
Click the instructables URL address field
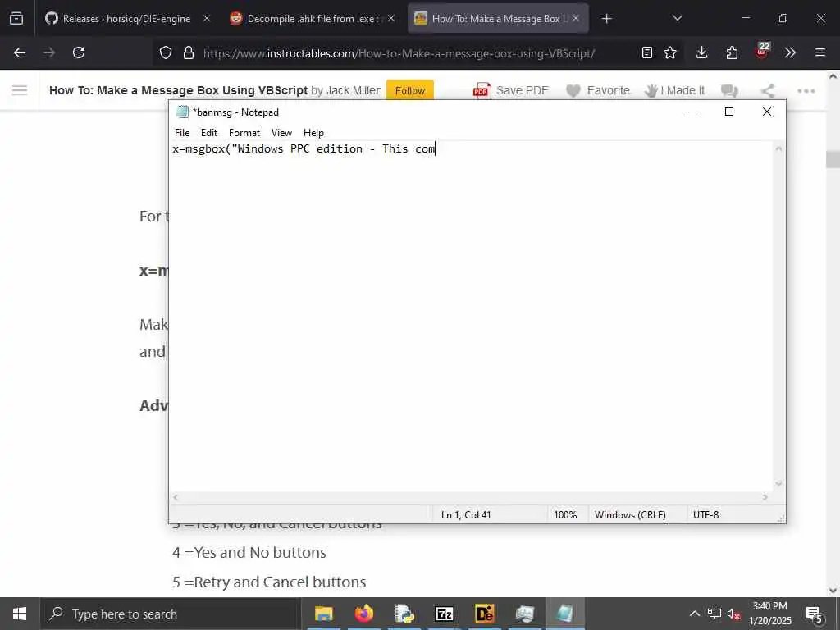[399, 53]
